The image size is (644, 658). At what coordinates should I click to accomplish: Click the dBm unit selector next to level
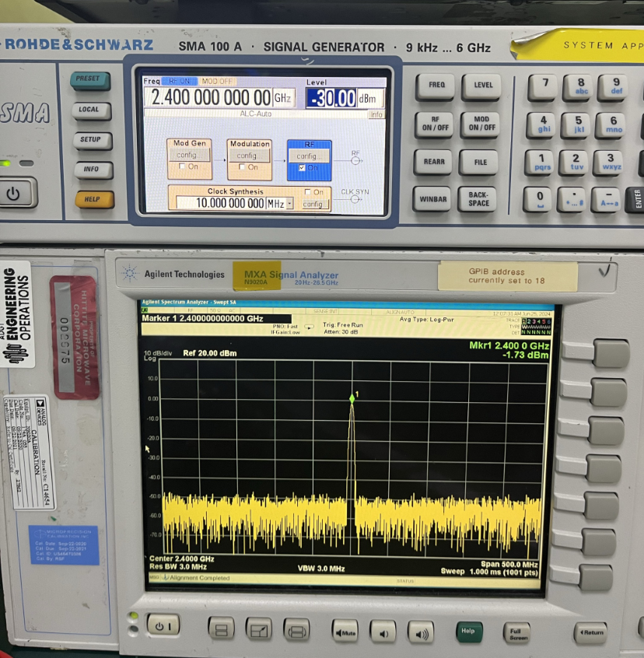point(367,98)
